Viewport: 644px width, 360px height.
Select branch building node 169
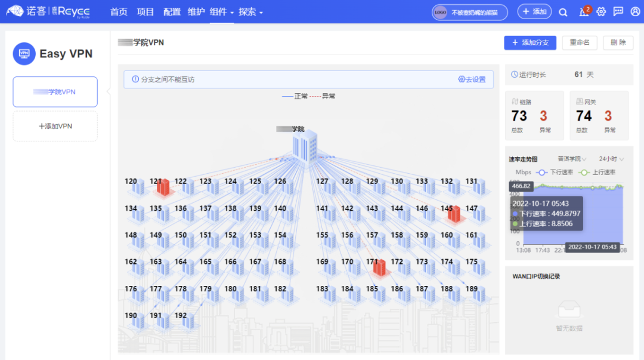[x=330, y=268]
